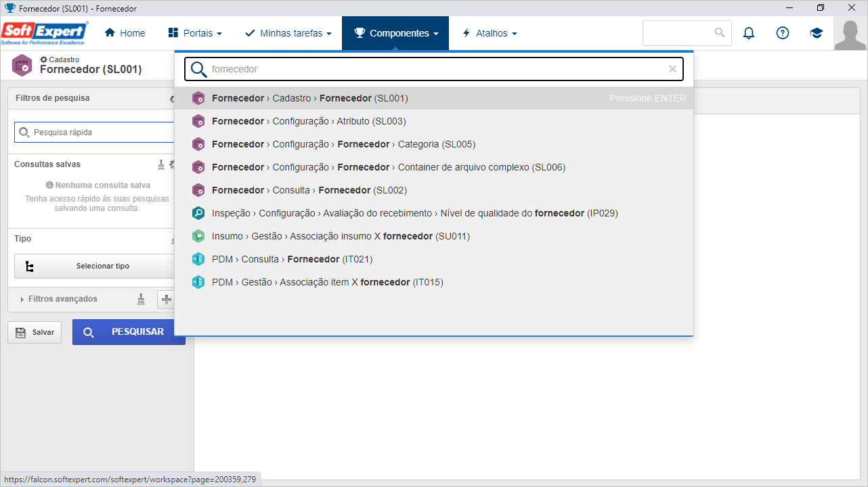Click the Tipo section label
The height and width of the screenshot is (487, 868).
(x=22, y=239)
